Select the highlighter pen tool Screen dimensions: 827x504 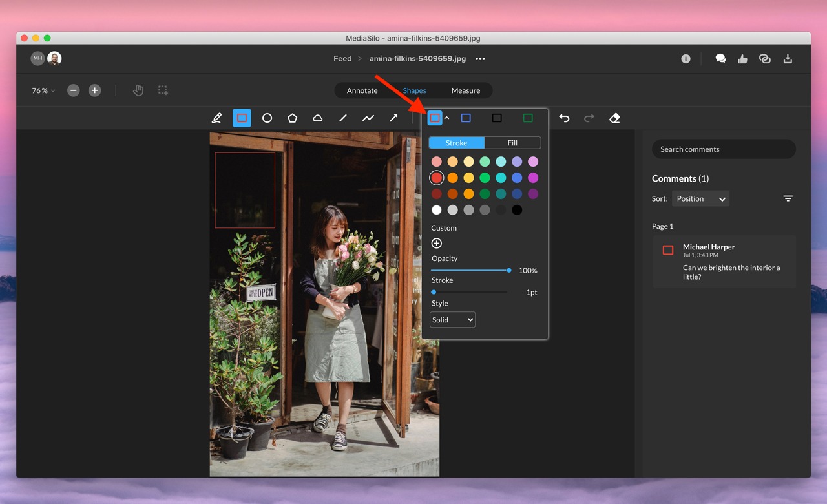click(216, 118)
